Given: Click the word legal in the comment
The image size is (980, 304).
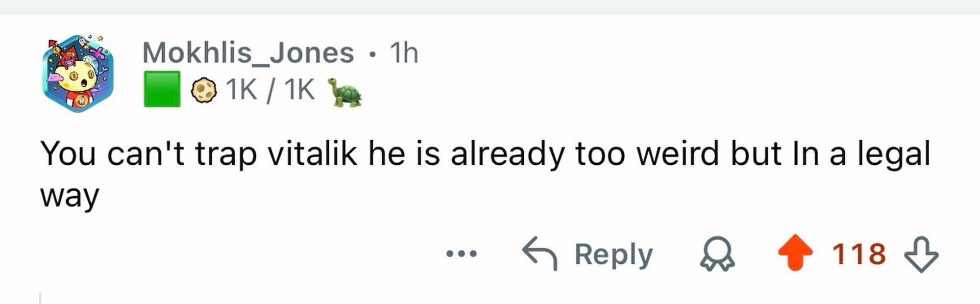Looking at the screenshot, I should [893, 154].
